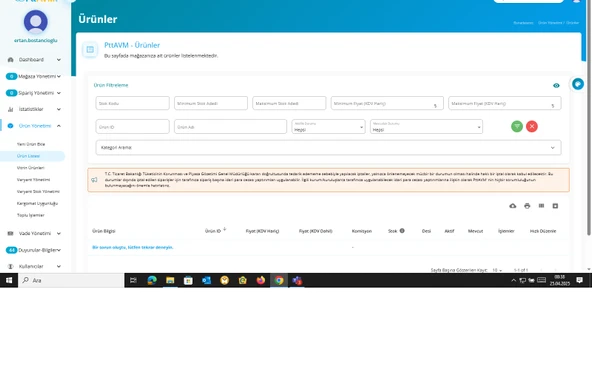
Task: Open the floating round help icon
Action: tap(578, 84)
